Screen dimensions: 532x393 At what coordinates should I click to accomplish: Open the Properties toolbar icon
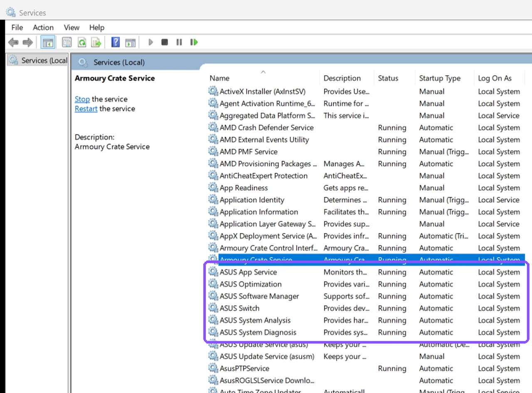tap(66, 42)
